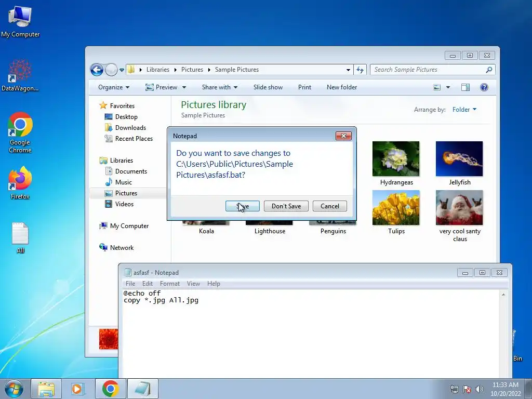Click the Lighthouse file name
The width and height of the screenshot is (532, 399).
point(270,231)
